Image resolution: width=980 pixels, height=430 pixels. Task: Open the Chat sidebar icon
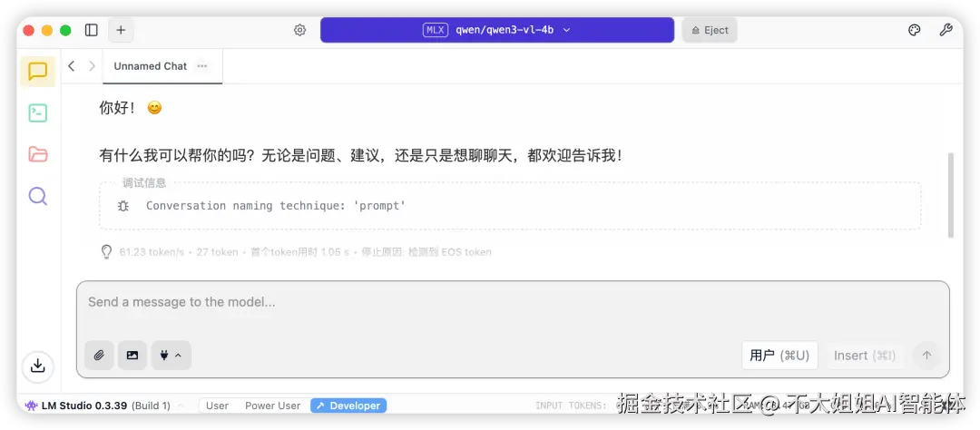coord(37,72)
